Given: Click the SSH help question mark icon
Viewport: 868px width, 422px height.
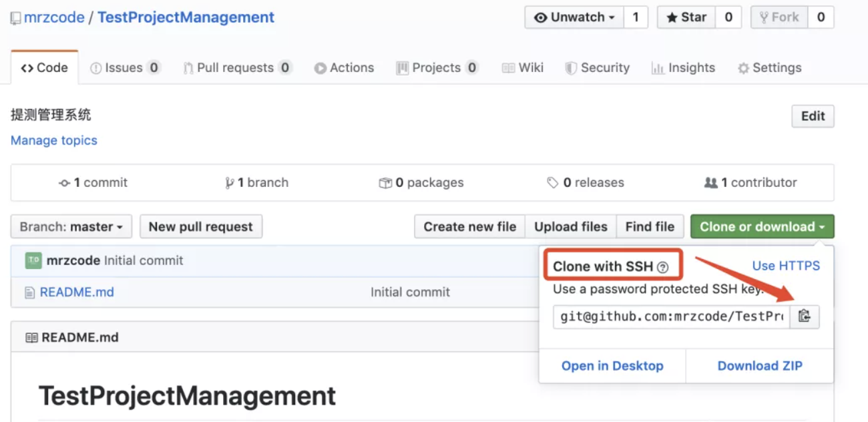Looking at the screenshot, I should point(662,267).
